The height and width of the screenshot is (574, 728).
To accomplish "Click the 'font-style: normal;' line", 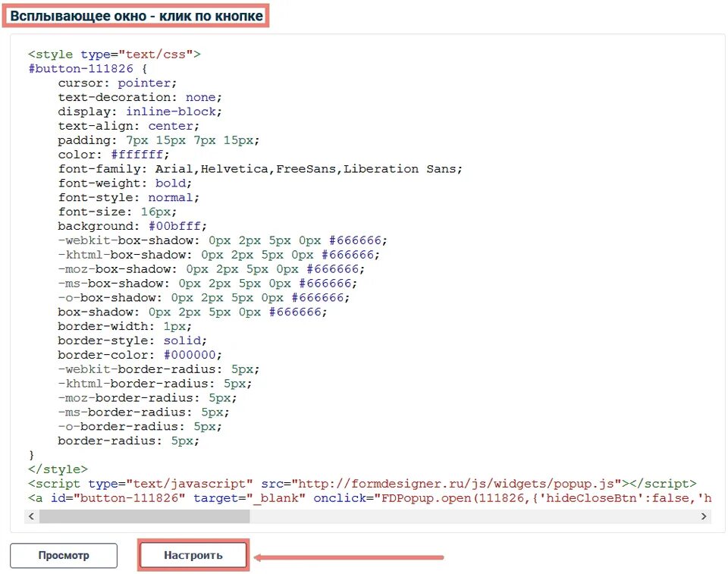I will [x=129, y=198].
